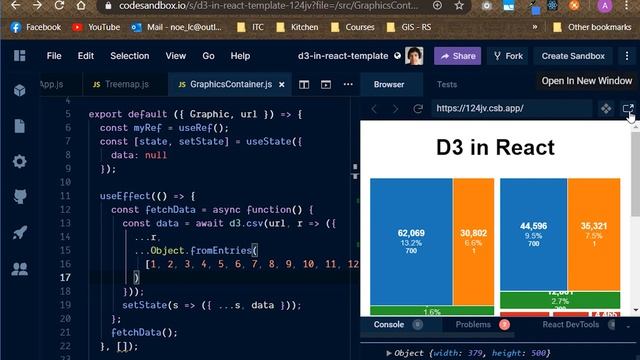Viewport: 640px width, 360px height.
Task: Click the orange 30,802 treemap rectangle
Action: pos(473,242)
